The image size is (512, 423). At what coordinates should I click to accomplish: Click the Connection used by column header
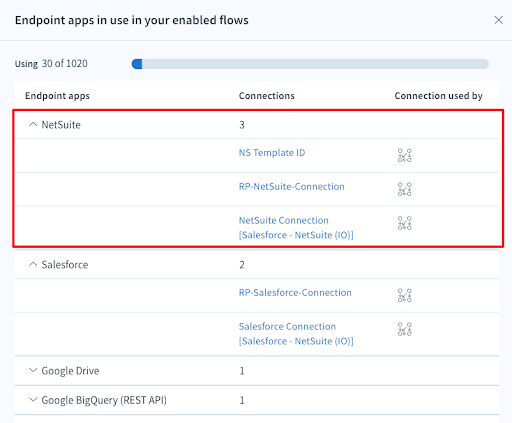pos(438,96)
